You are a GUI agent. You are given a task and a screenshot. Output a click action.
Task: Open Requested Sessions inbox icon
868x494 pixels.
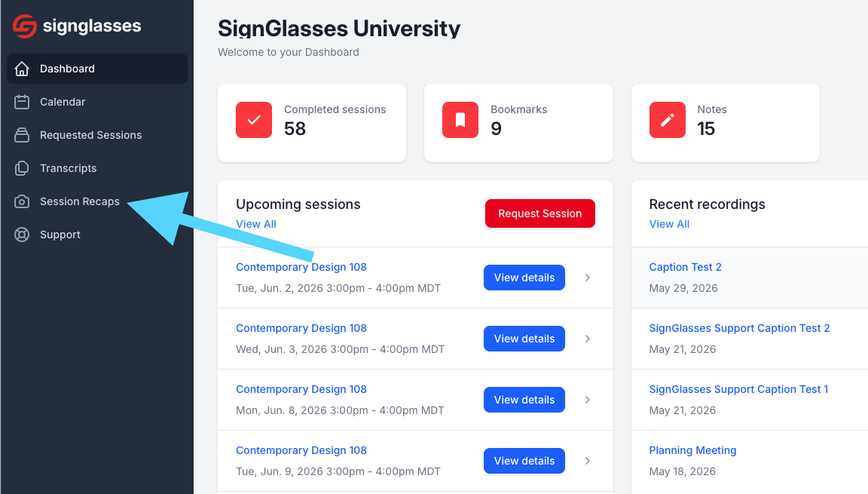tap(22, 135)
